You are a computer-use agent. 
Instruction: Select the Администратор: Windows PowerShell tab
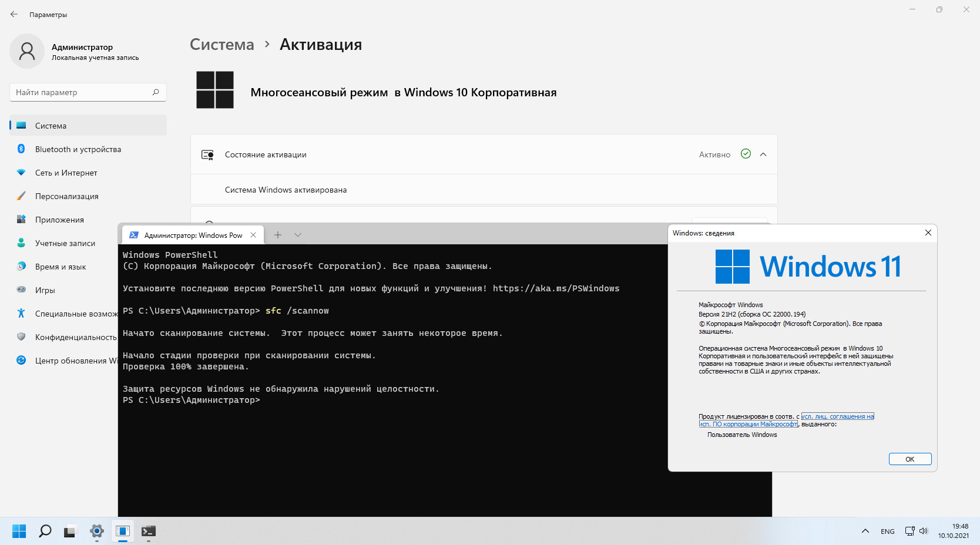[193, 235]
